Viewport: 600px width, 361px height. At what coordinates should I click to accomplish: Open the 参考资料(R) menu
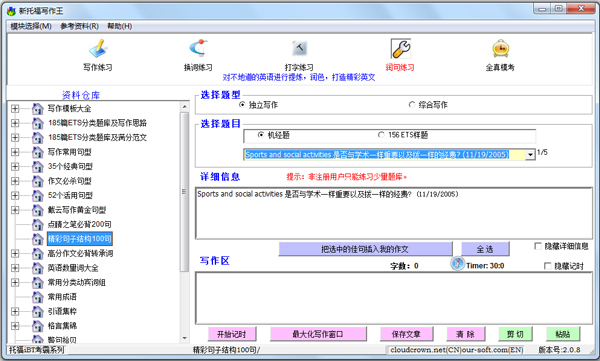(x=80, y=26)
